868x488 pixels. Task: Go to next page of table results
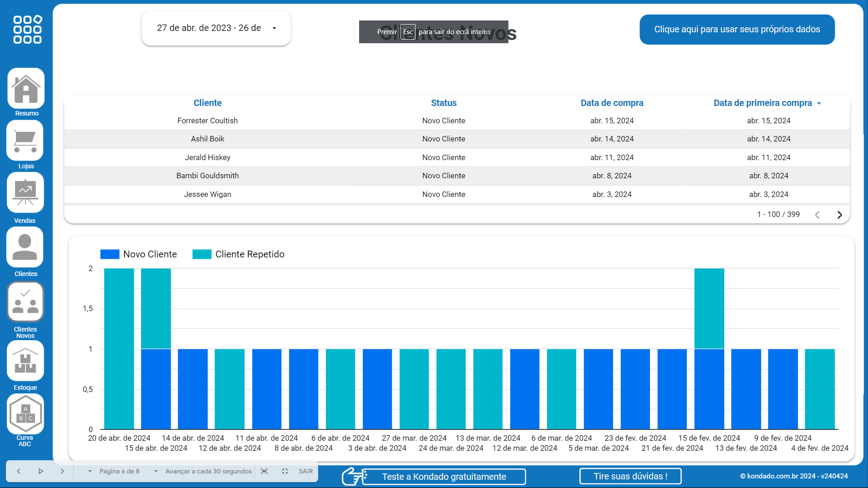pyautogui.click(x=839, y=215)
